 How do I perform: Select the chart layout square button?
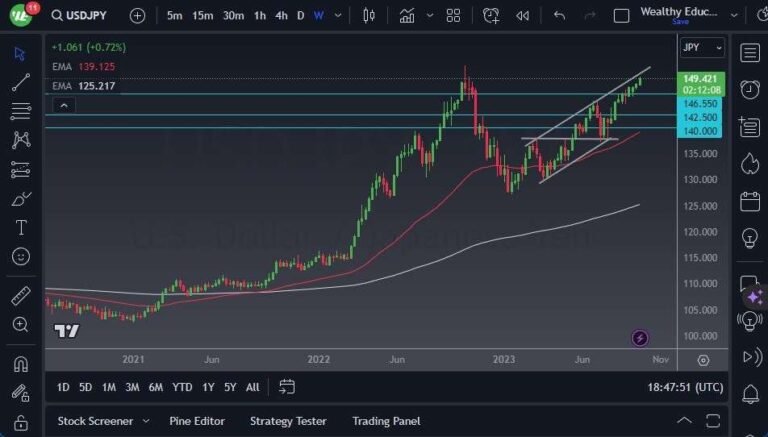click(x=621, y=16)
